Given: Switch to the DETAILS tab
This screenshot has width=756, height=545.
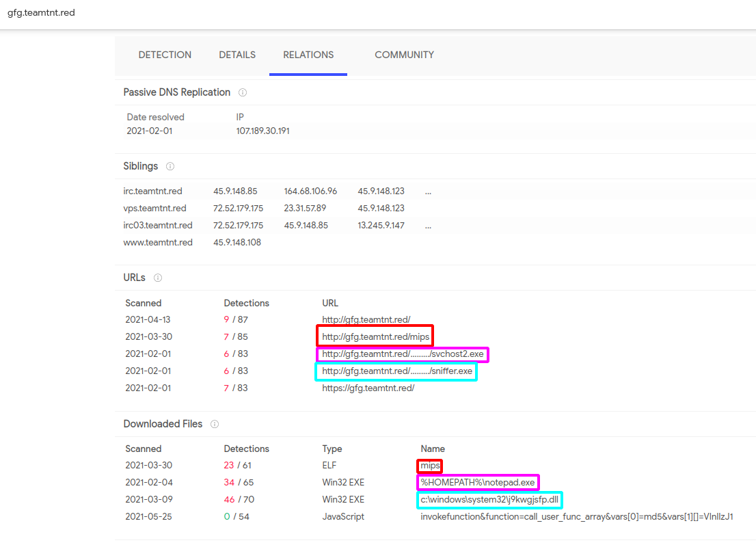Looking at the screenshot, I should click(x=237, y=55).
